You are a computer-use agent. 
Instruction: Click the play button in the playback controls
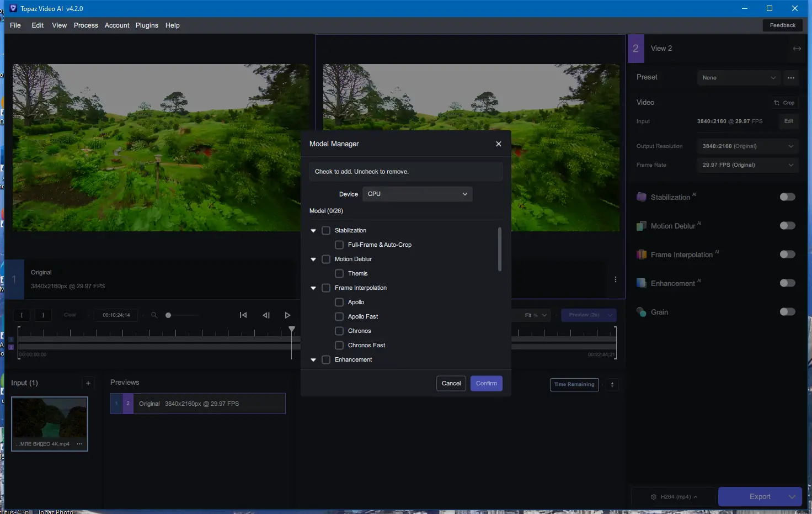pos(287,315)
